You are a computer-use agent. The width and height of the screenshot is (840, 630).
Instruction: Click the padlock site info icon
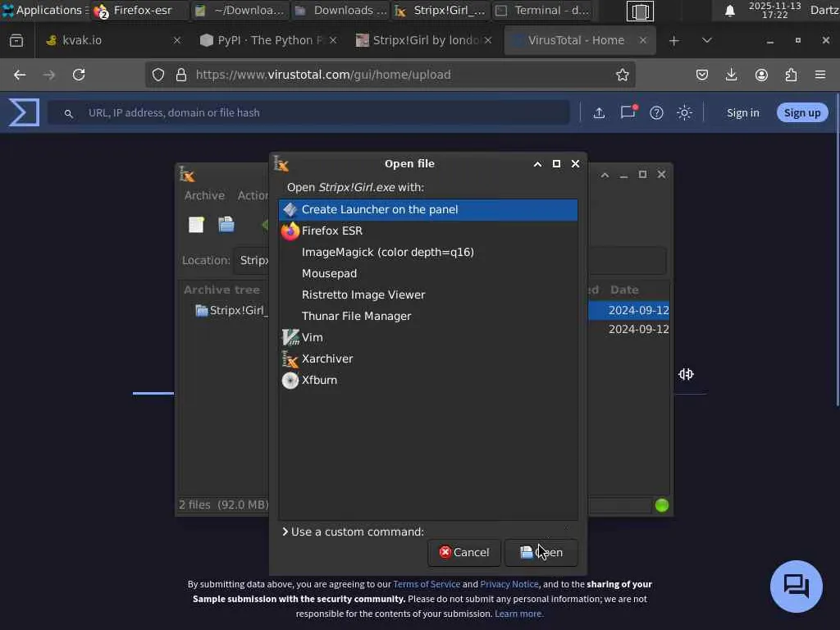(x=181, y=75)
